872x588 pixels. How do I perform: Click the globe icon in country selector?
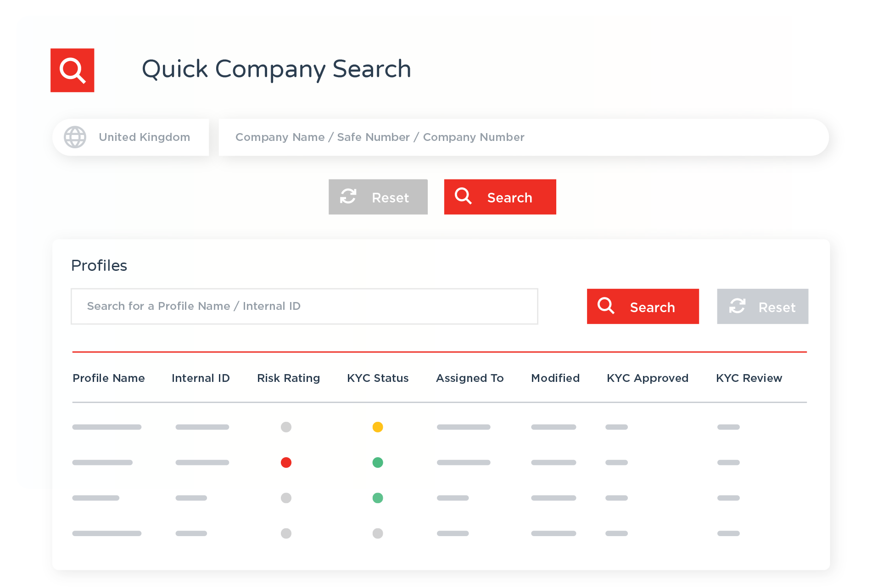pyautogui.click(x=75, y=137)
